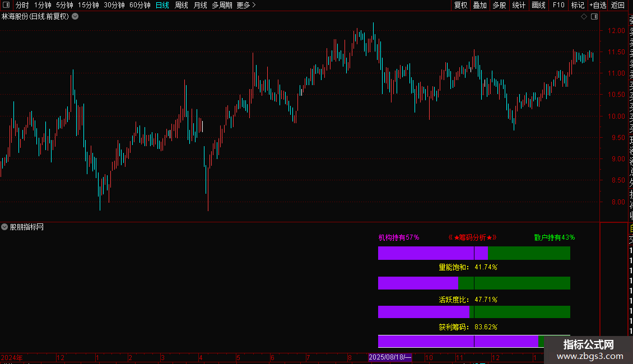The image size is (633, 364).
Task: Click the 获利筹码 83.62% value
Action: pyautogui.click(x=486, y=327)
